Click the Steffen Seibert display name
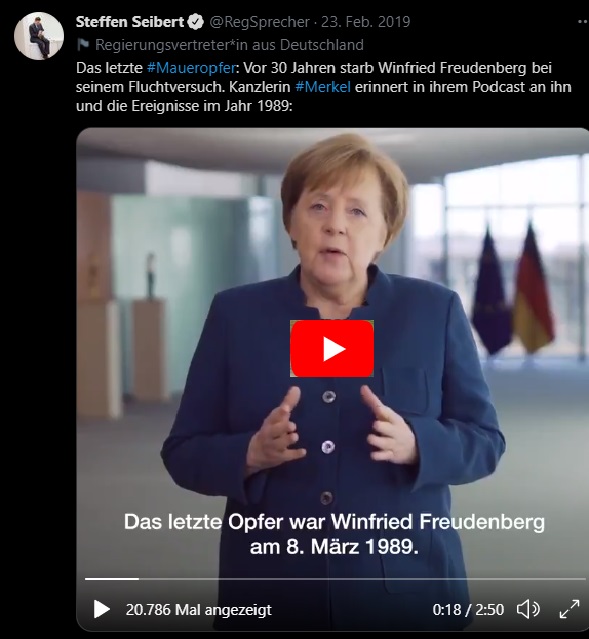Screen dimensions: 589x639 point(130,22)
